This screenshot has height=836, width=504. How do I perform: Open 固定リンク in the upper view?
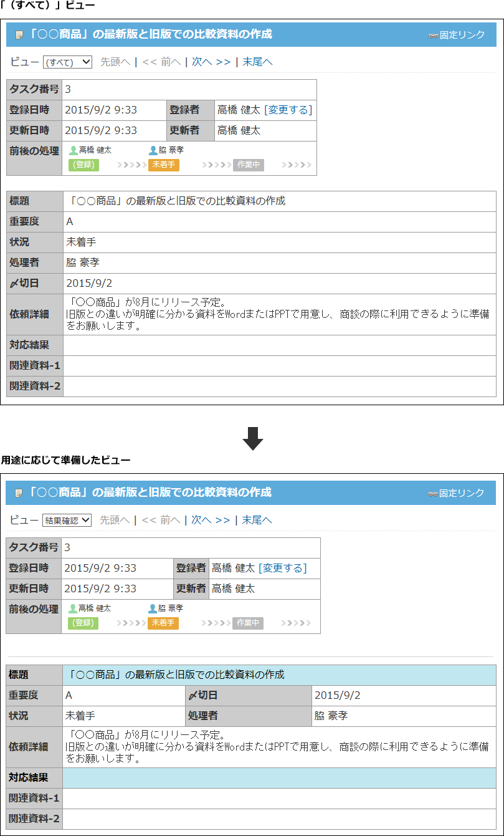(462, 35)
